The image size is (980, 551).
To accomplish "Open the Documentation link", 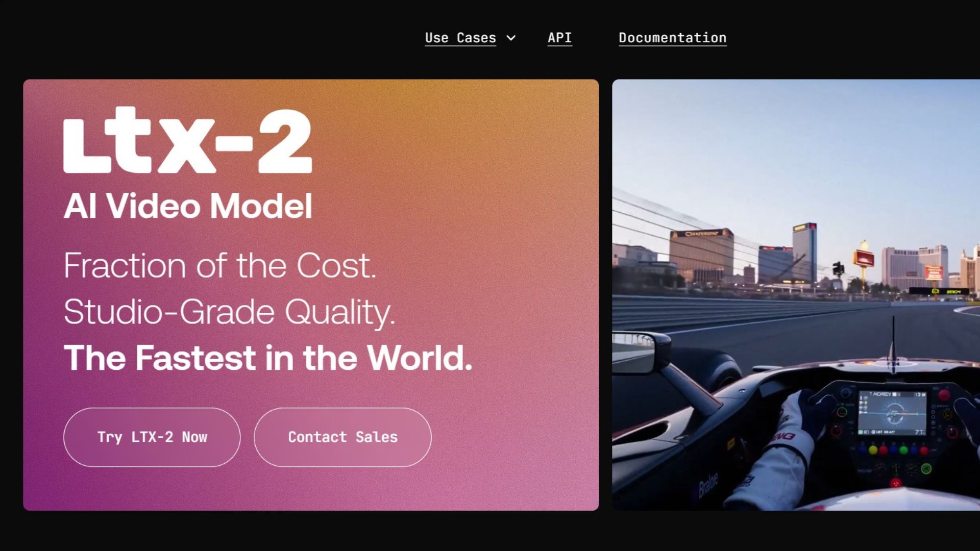I will (x=672, y=38).
